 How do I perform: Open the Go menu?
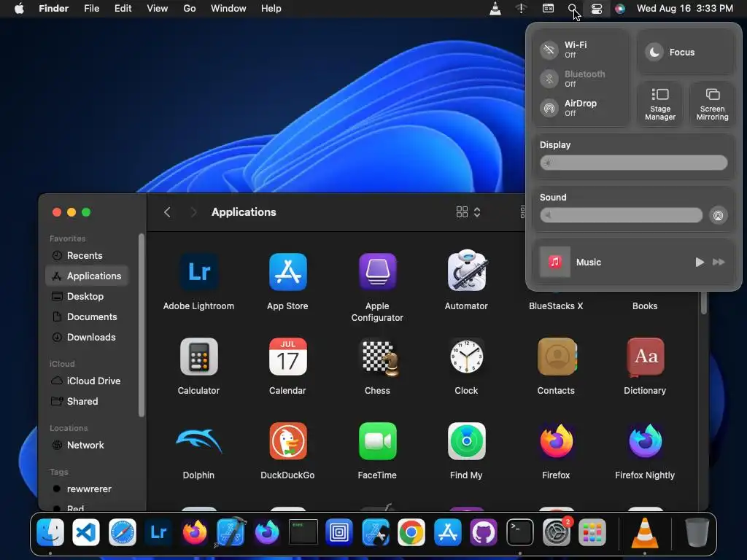tap(190, 9)
